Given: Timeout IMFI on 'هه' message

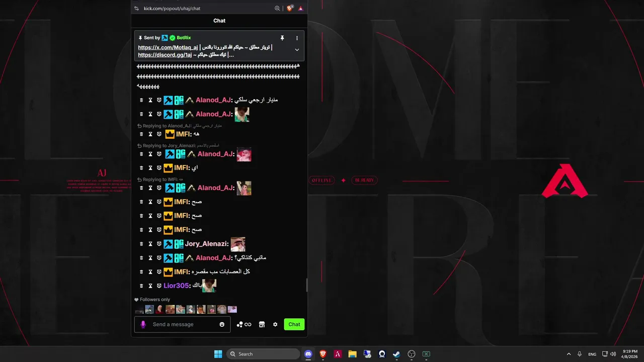Looking at the screenshot, I should (x=150, y=134).
